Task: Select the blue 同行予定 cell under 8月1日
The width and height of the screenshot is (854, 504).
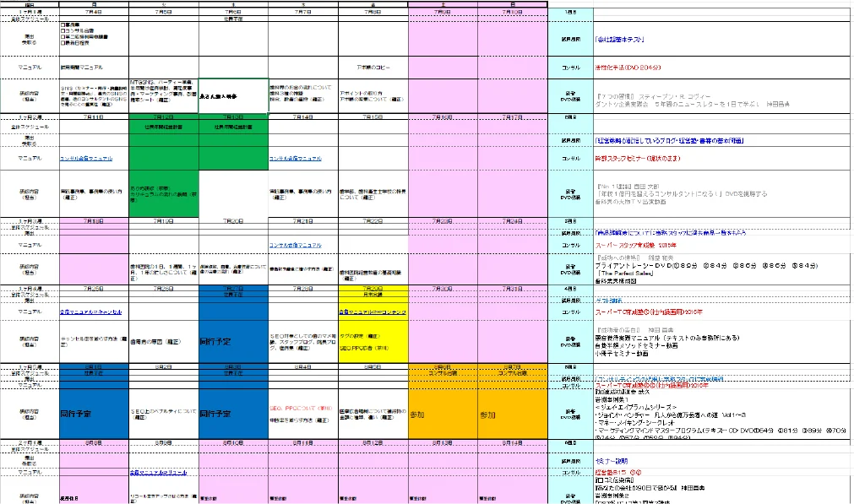Action: pyautogui.click(x=94, y=414)
